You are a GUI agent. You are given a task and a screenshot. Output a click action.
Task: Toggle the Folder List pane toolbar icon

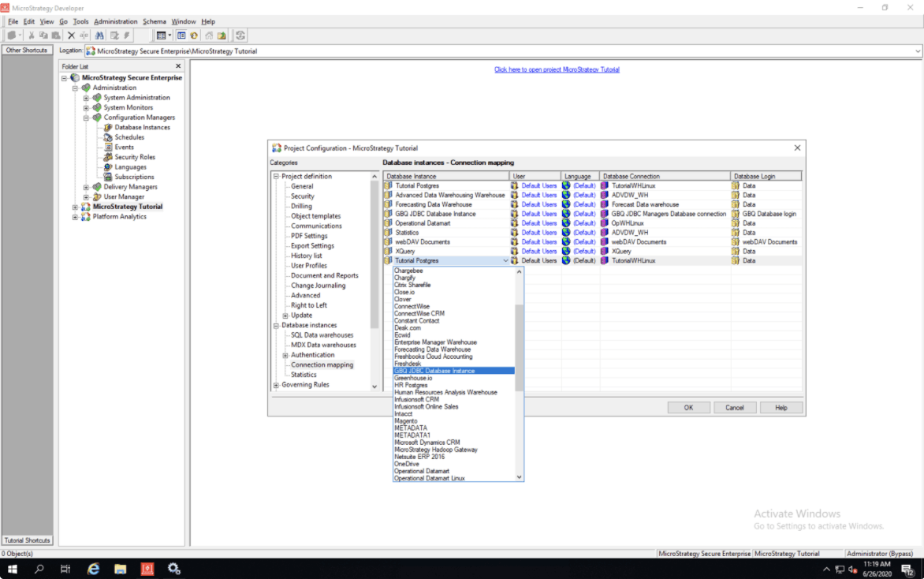(181, 35)
